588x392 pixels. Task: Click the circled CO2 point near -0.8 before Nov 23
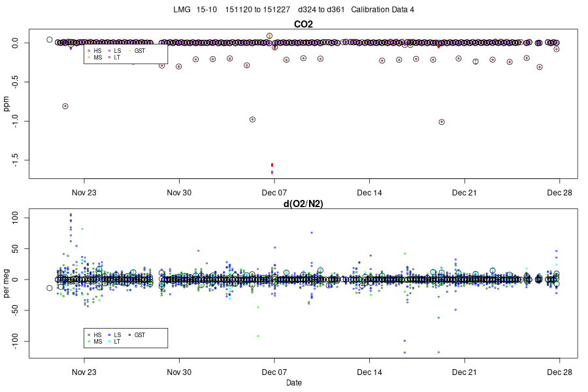pyautogui.click(x=65, y=106)
